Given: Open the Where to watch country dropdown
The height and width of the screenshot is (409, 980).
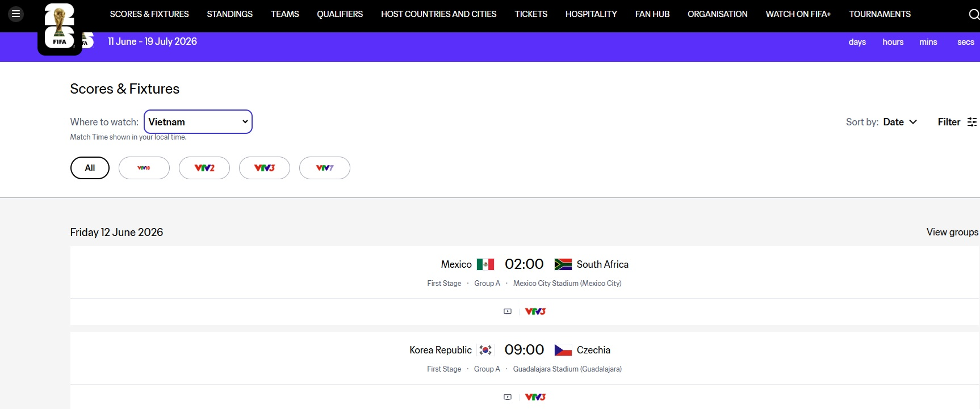Looking at the screenshot, I should (198, 122).
